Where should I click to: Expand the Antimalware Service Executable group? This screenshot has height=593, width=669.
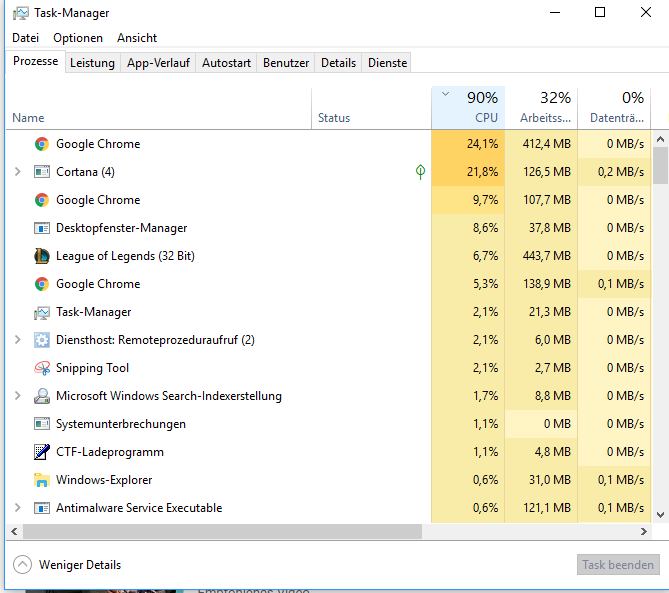coord(17,508)
